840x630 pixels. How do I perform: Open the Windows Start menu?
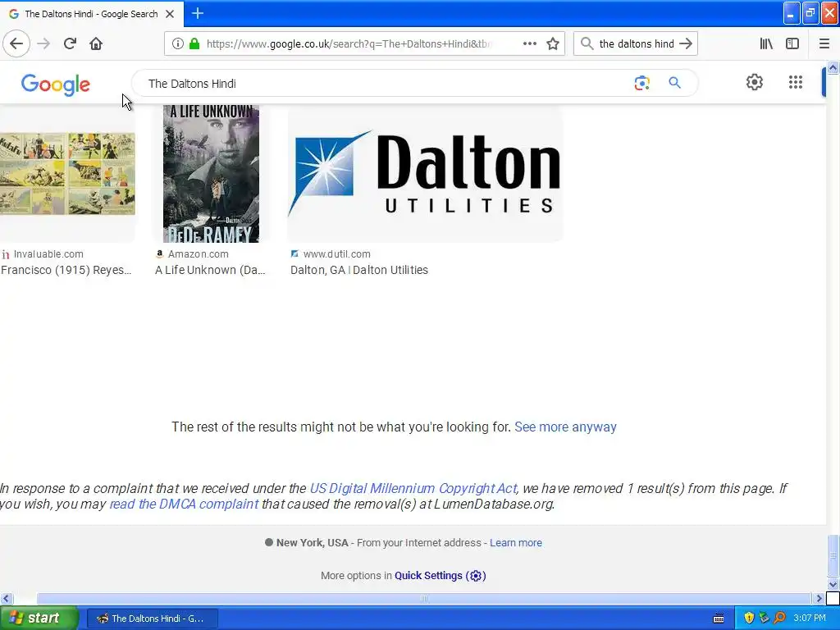coord(39,619)
